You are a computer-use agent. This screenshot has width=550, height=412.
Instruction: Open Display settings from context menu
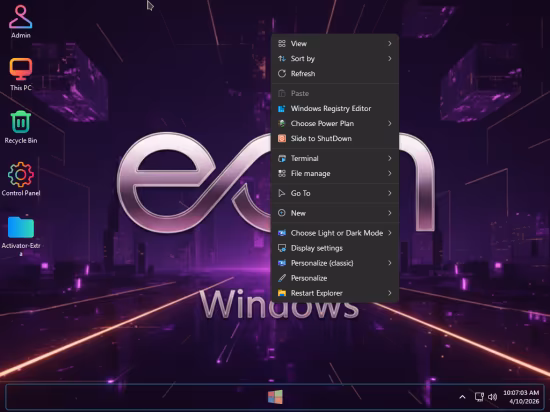click(x=335, y=248)
